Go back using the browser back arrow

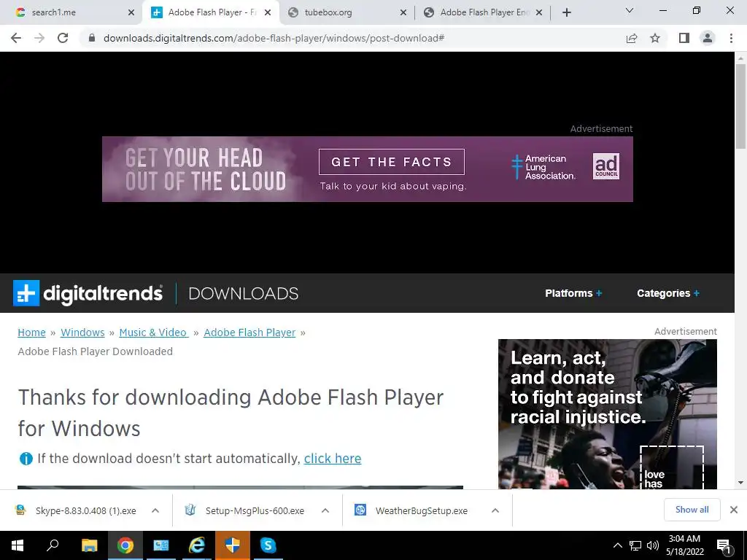point(16,38)
